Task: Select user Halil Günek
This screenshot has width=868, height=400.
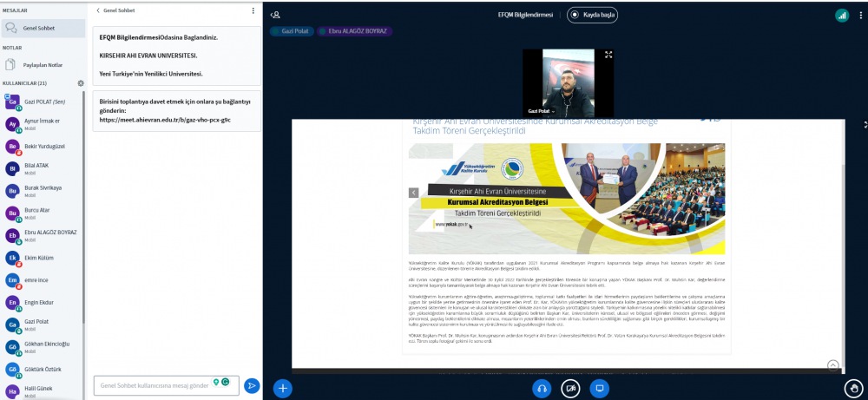Action: [x=43, y=391]
